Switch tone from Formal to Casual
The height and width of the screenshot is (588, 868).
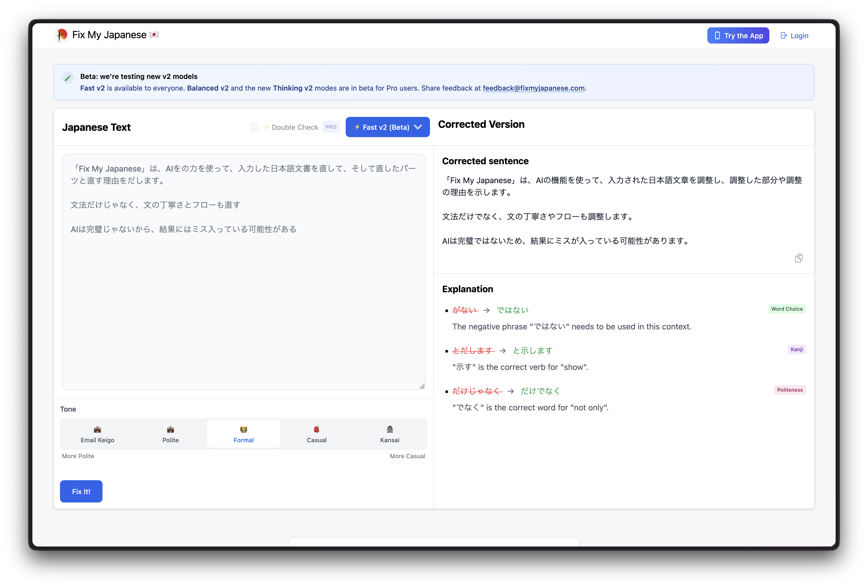point(316,434)
